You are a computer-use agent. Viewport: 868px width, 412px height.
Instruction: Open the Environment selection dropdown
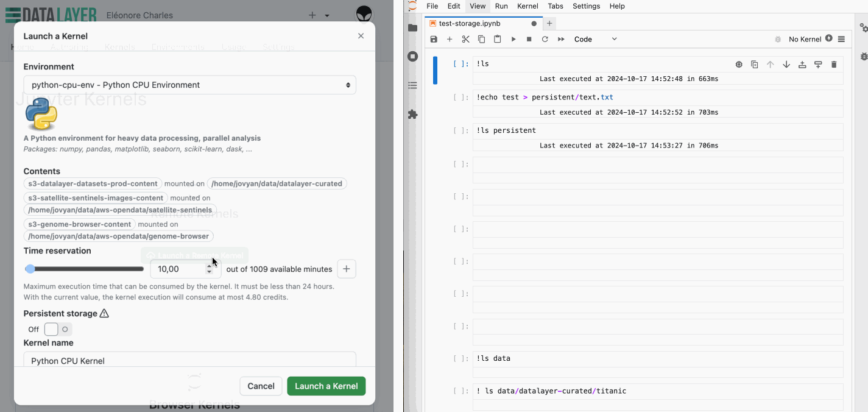pos(189,85)
